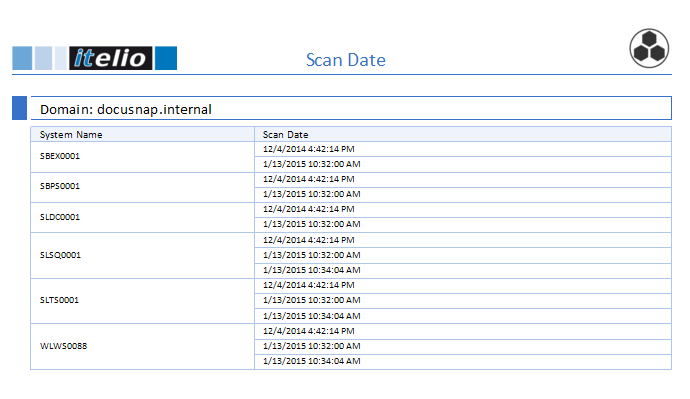Screen dimensions: 690x399
Task: Click SLTS0001's 12/4/2014 4:42:14 PM scan
Action: pos(308,285)
